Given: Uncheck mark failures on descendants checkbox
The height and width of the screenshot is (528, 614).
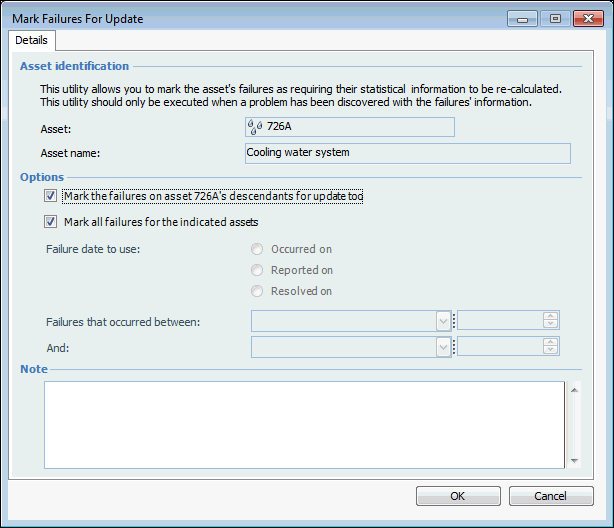Looking at the screenshot, I should point(51,197).
